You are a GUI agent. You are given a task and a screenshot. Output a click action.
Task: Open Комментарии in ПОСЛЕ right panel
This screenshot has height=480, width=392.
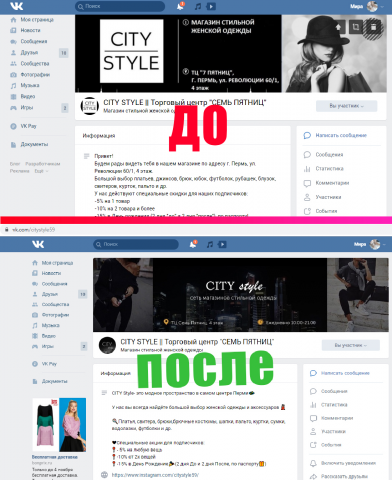pyautogui.click(x=331, y=418)
